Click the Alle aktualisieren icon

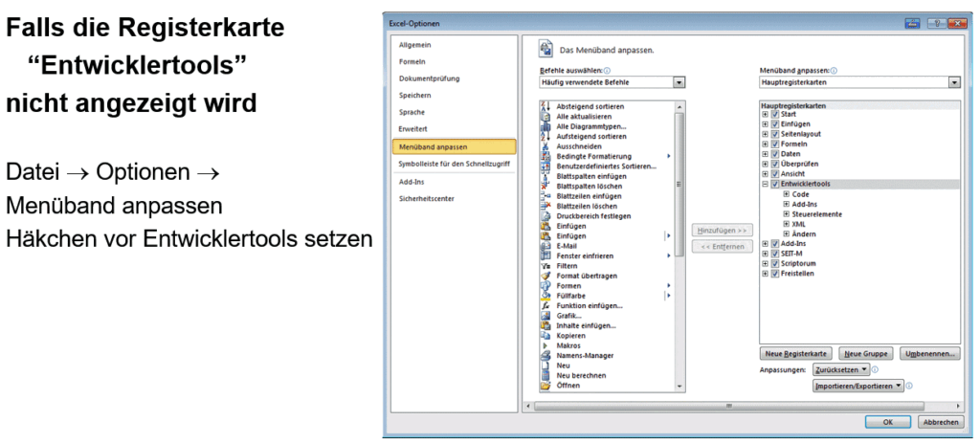[x=545, y=116]
